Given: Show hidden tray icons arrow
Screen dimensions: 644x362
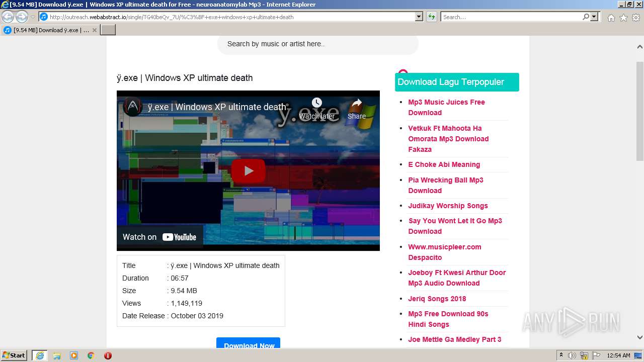Looking at the screenshot, I should 561,355.
